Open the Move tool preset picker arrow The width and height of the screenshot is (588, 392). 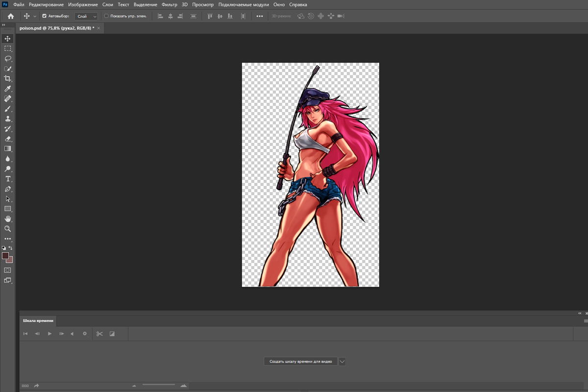[x=35, y=16]
